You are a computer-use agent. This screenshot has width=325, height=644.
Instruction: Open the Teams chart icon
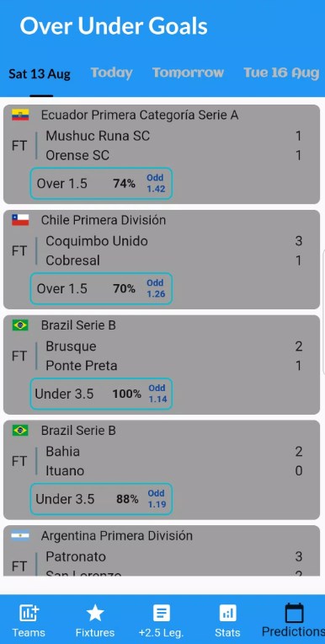click(x=29, y=614)
